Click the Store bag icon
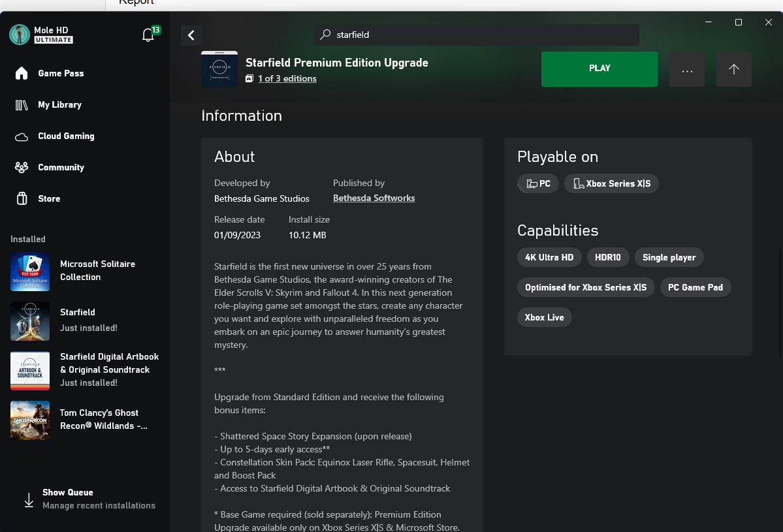 (x=22, y=198)
